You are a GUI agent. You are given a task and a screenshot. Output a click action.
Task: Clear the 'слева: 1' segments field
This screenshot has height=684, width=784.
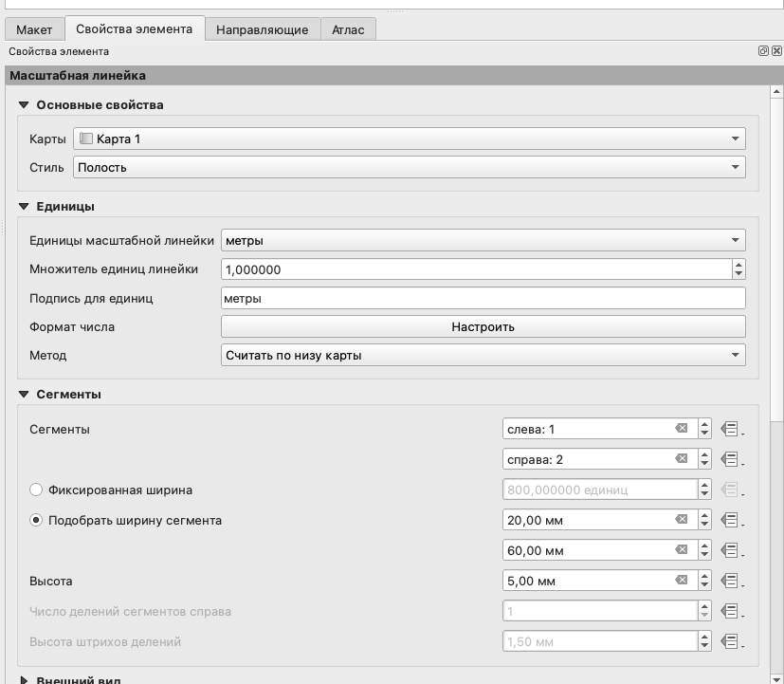click(x=681, y=429)
